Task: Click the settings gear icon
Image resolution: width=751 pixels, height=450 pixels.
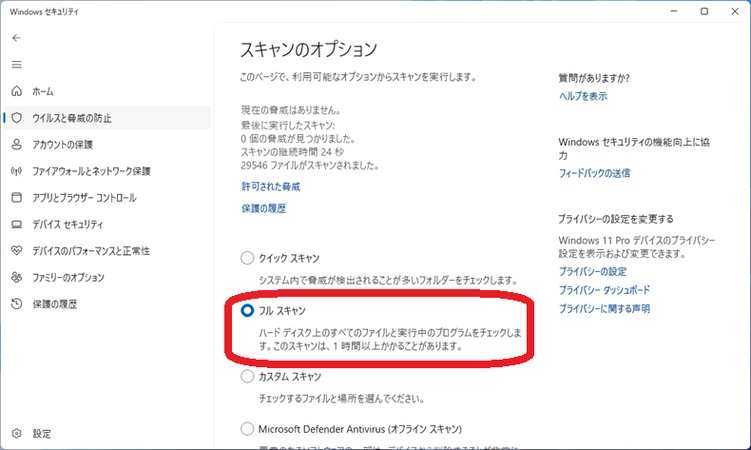Action: (x=17, y=433)
